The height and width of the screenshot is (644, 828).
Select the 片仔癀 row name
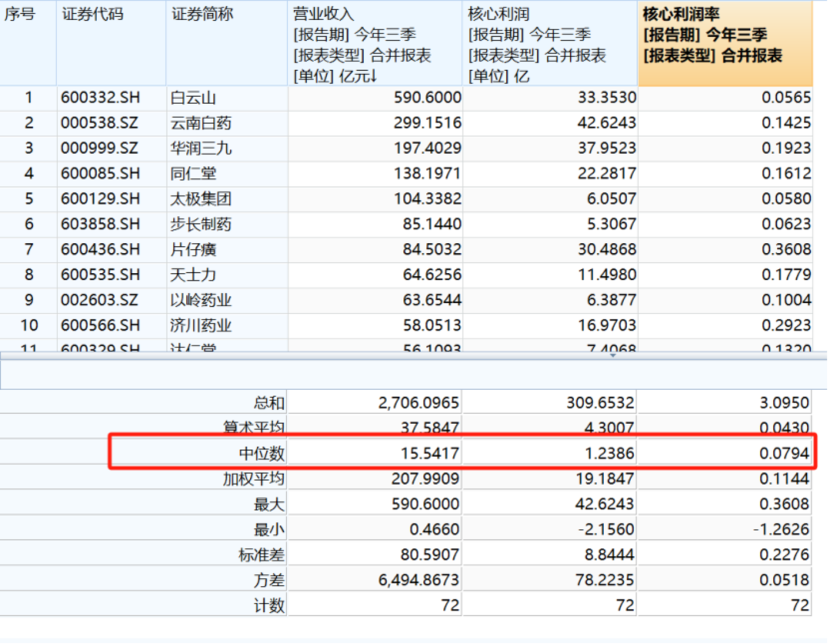tap(194, 250)
